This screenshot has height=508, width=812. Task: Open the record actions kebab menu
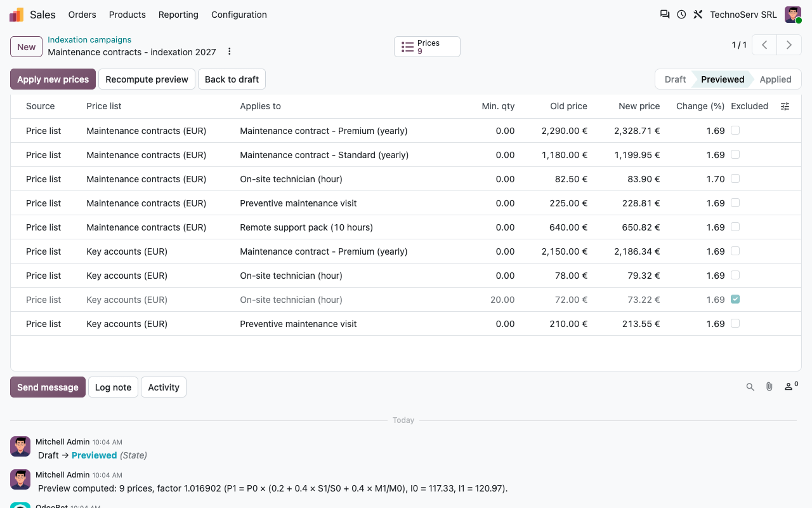(x=230, y=51)
